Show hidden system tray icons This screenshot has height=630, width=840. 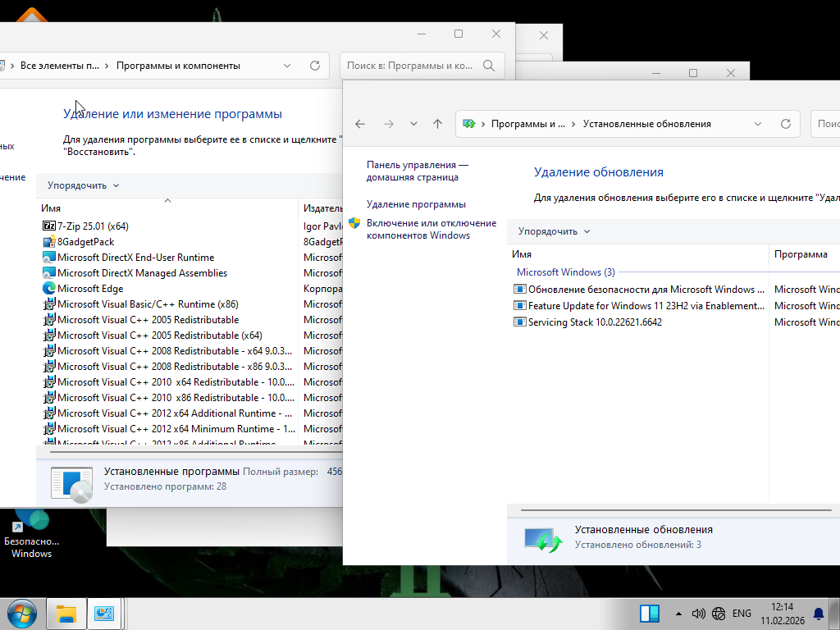coord(678,614)
